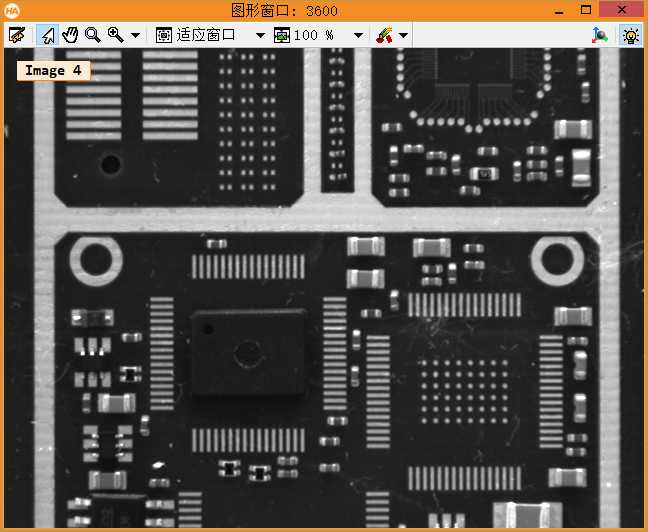Click the fit-window icon beside 适应窗口

[164, 35]
